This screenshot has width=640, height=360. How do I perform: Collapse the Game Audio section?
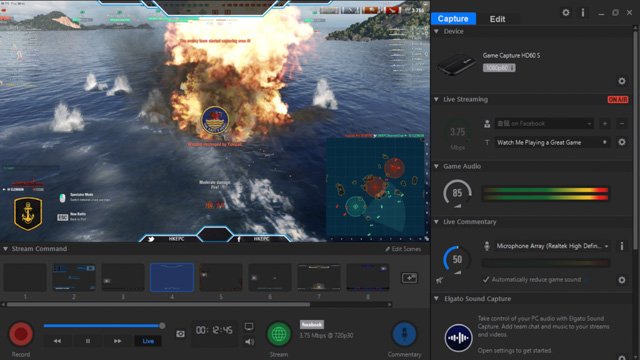pos(436,166)
